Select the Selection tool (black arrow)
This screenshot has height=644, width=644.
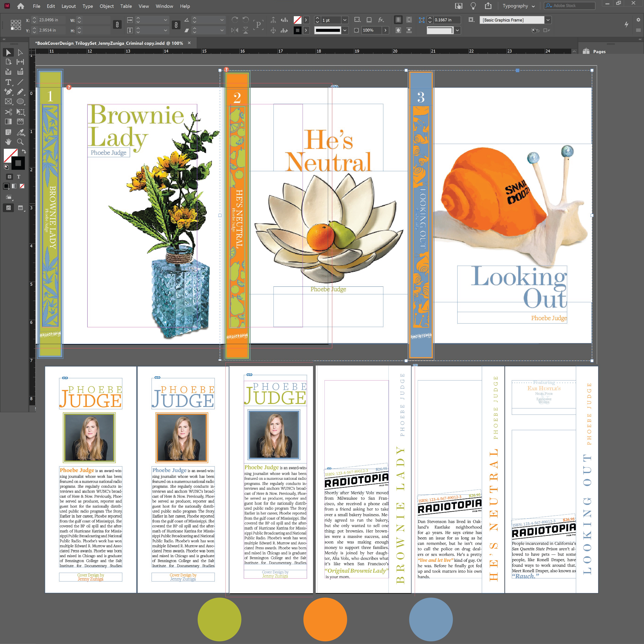(x=8, y=52)
